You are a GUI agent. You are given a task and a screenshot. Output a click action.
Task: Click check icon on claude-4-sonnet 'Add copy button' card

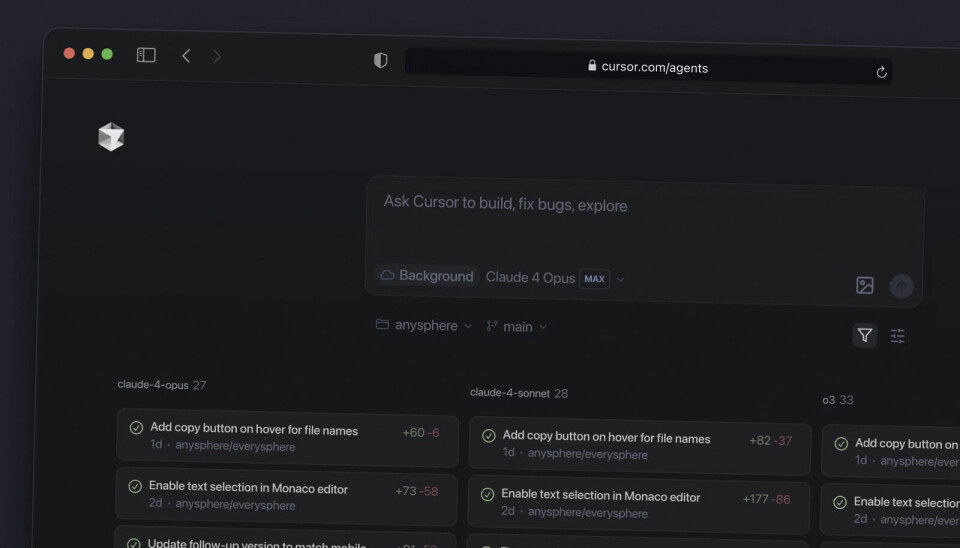click(489, 435)
